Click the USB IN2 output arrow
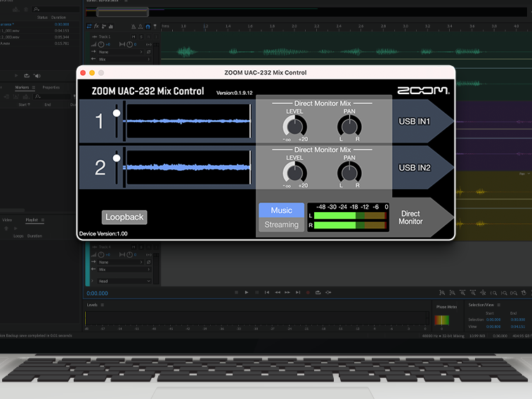The height and width of the screenshot is (399, 532). click(423, 167)
